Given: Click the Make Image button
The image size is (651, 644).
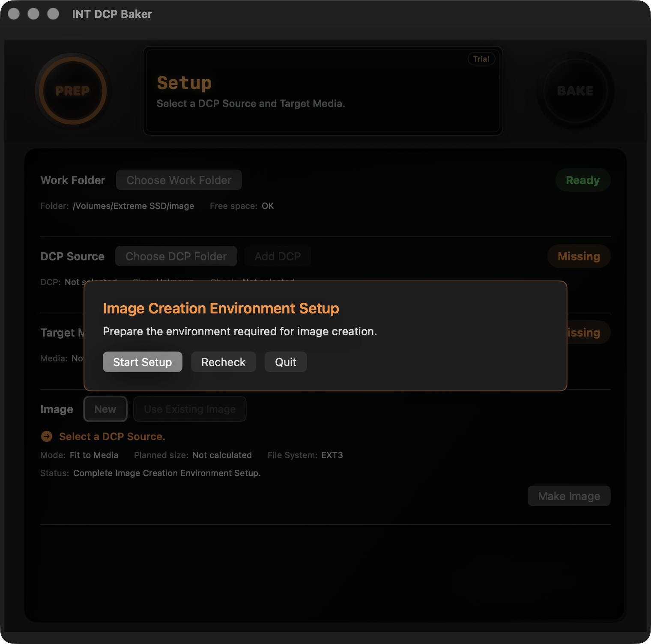Looking at the screenshot, I should point(569,496).
